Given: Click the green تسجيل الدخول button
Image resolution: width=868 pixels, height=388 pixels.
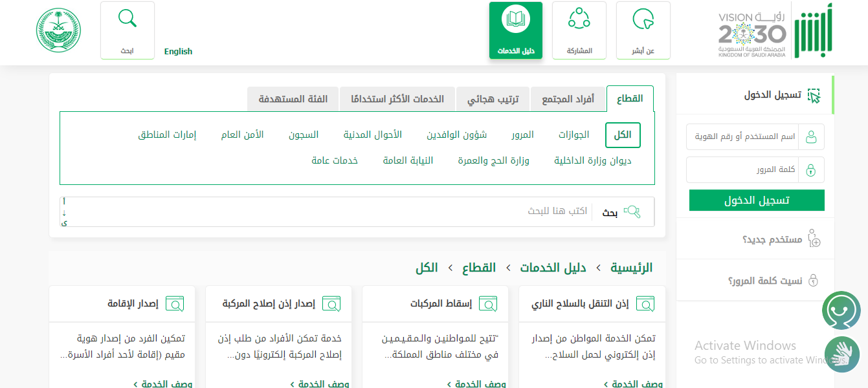Looking at the screenshot, I should (x=757, y=200).
